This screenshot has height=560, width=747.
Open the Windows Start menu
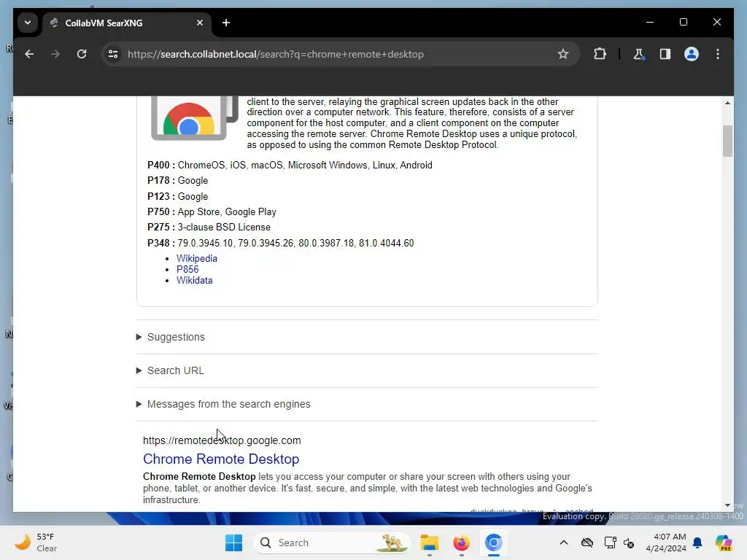click(x=233, y=542)
